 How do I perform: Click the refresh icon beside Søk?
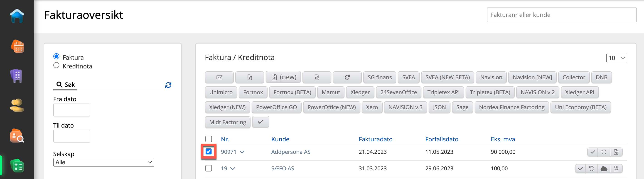pos(168,85)
